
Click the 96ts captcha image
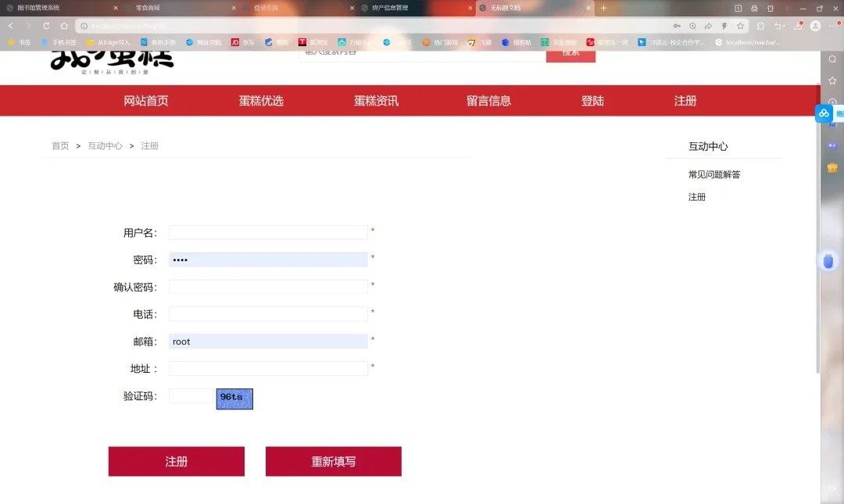pos(234,399)
